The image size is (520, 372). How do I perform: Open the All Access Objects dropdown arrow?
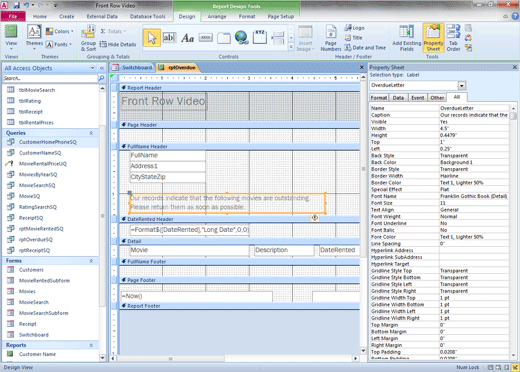(x=92, y=68)
